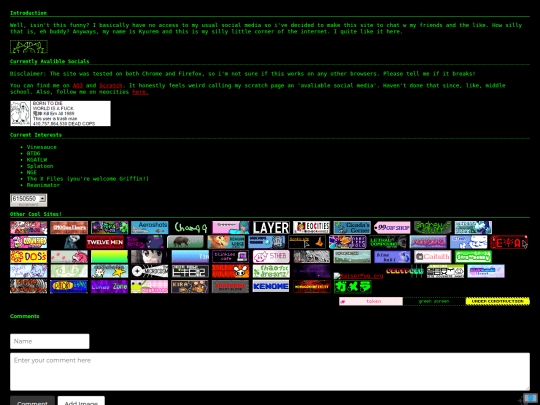Click the Add Image button

pyautogui.click(x=81, y=401)
